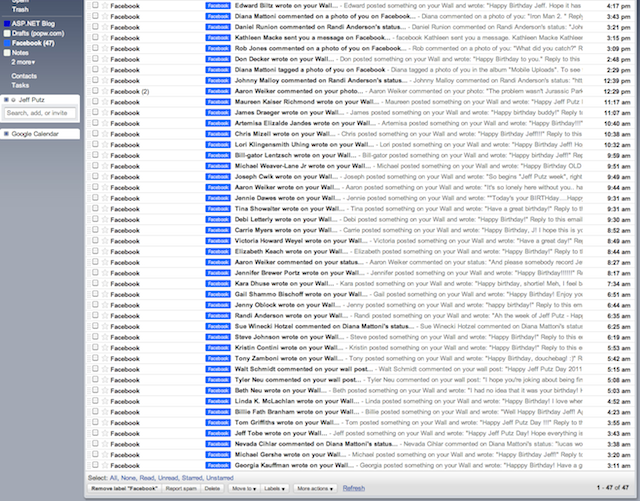Click Facebook label tag on Rob Jones email

[x=218, y=48]
